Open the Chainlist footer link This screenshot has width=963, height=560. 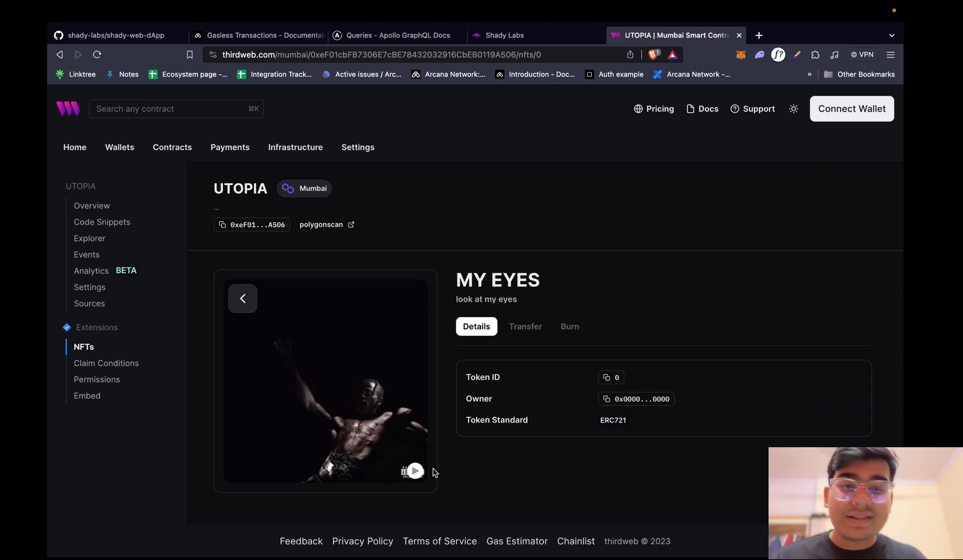(576, 541)
